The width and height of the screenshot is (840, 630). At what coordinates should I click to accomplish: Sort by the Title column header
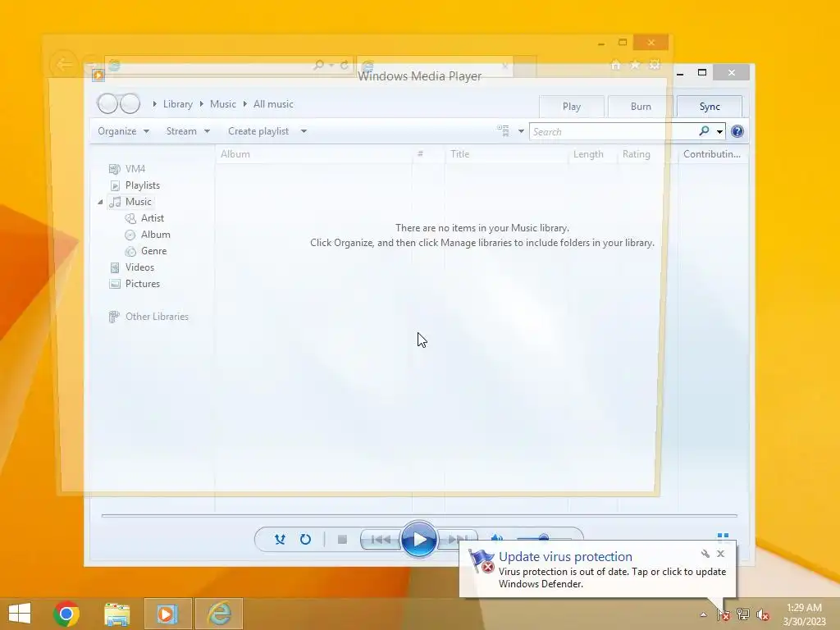pos(506,154)
